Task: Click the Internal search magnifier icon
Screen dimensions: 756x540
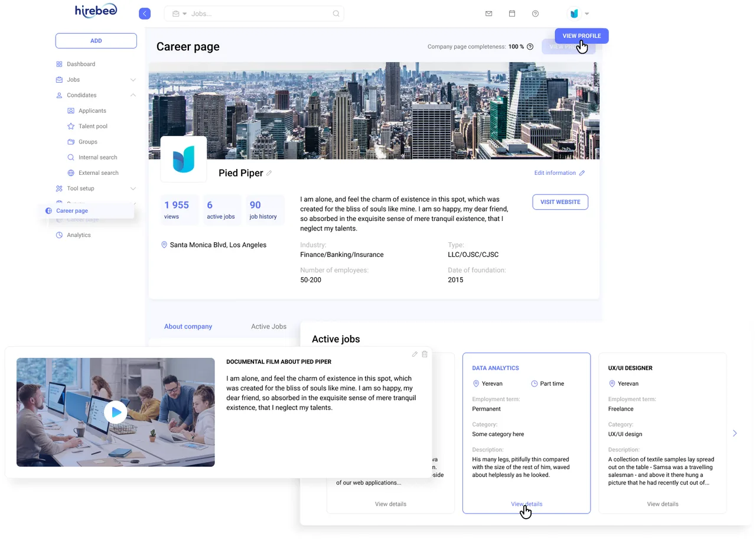Action: point(71,157)
